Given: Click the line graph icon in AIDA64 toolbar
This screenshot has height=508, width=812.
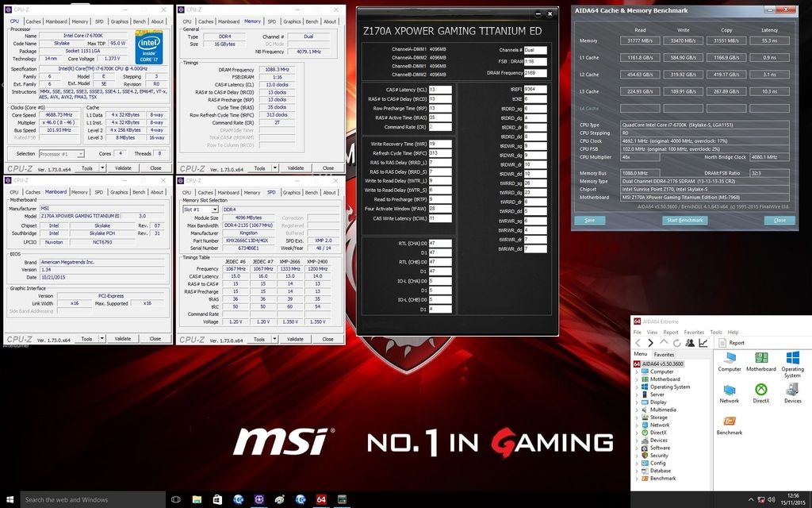Looking at the screenshot, I should [x=703, y=343].
